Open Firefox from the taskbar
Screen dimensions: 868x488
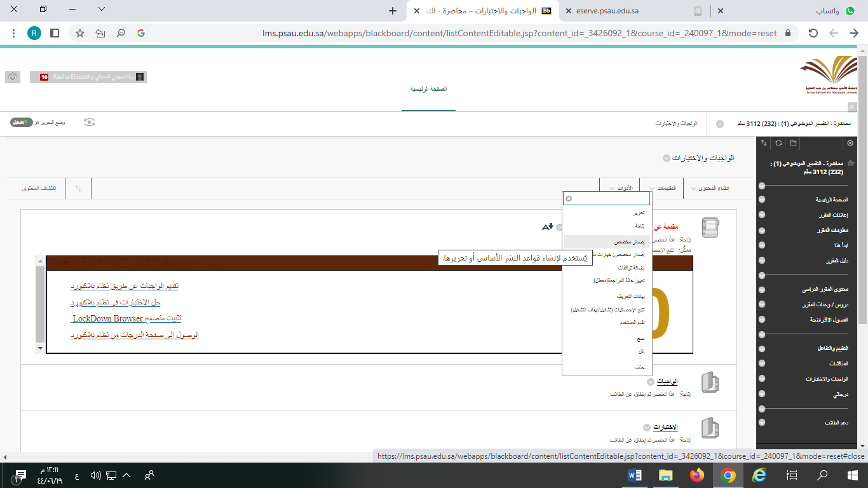697,475
